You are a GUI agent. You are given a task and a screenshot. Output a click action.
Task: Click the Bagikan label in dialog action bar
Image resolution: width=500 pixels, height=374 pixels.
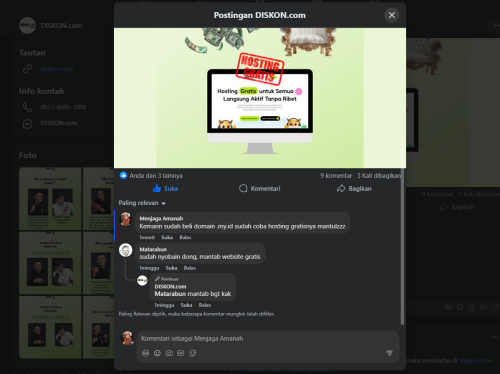click(360, 189)
